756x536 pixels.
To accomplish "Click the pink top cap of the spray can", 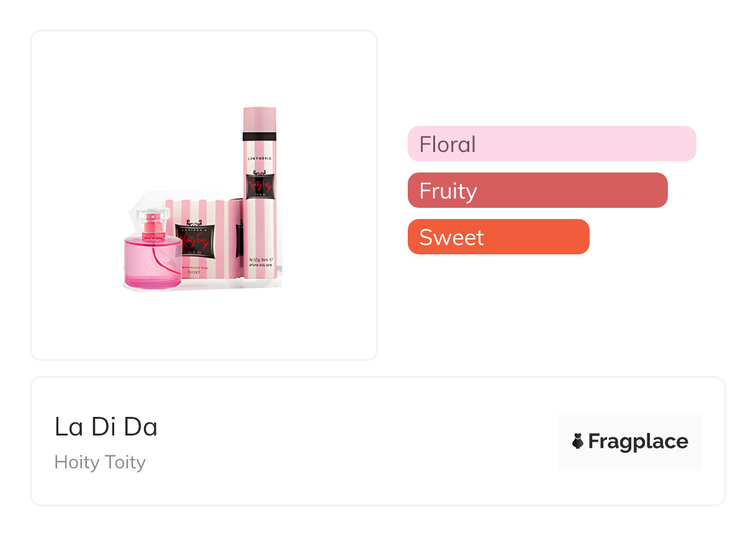I will pos(259,118).
